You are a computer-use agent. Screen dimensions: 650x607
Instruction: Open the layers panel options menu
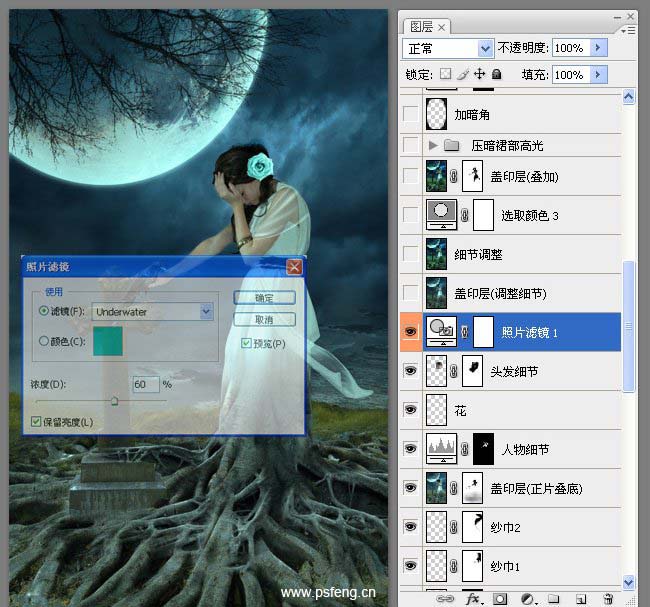point(628,31)
